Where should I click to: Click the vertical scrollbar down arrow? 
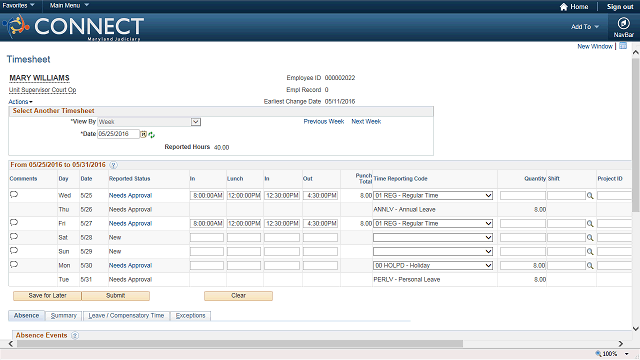[636, 329]
